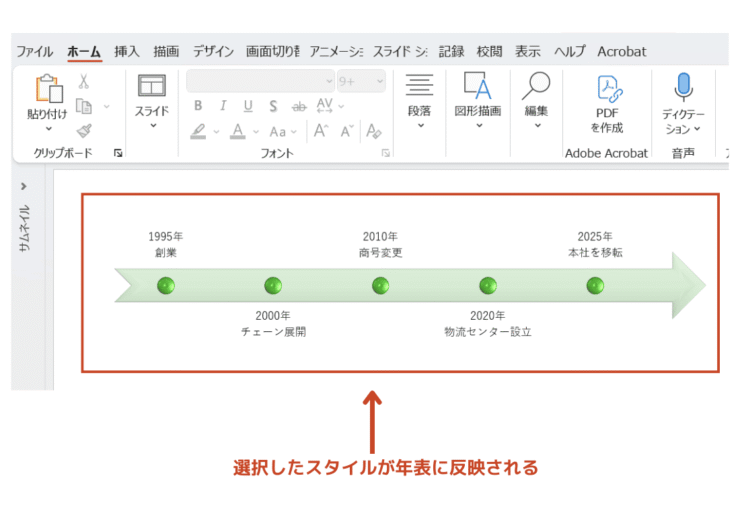Open highlight color dropdown arrow
Viewport: 740px width, 505px height.
pos(217,132)
